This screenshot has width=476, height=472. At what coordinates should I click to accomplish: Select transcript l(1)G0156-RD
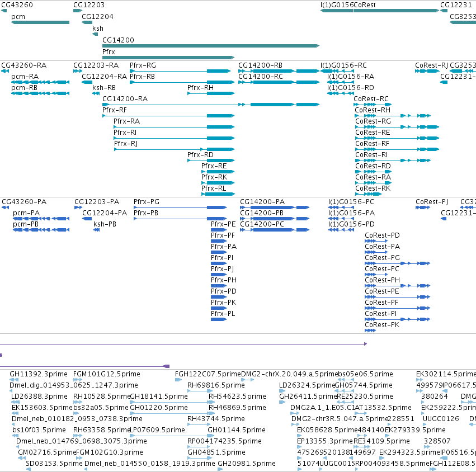pyautogui.click(x=341, y=93)
